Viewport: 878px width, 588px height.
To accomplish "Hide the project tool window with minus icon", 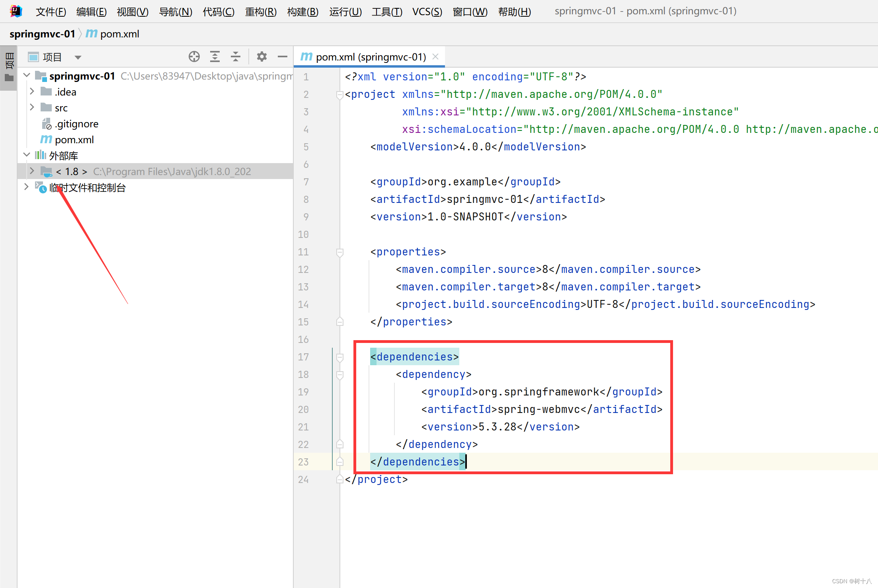I will tap(283, 57).
